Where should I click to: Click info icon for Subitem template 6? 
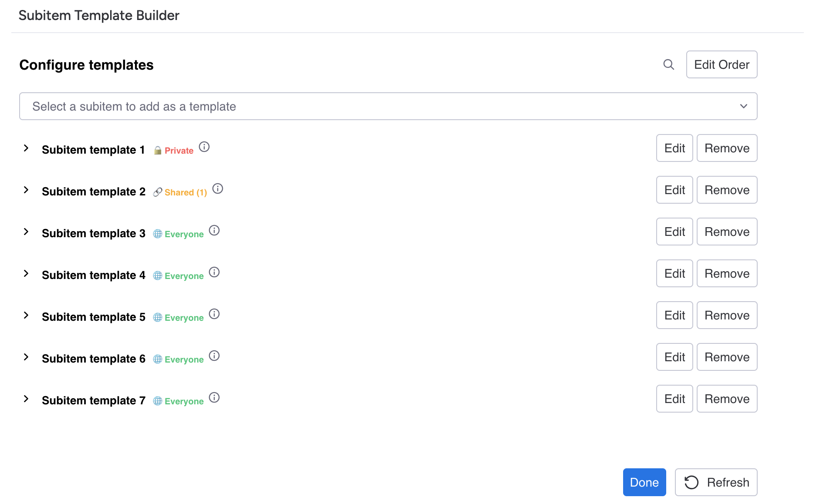[x=214, y=356]
